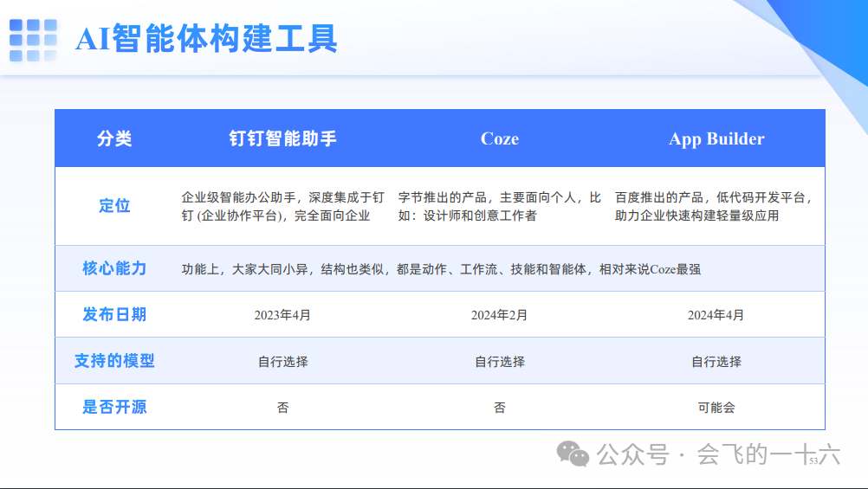
Task: Click the 2023年4月 date cell
Action: point(282,315)
